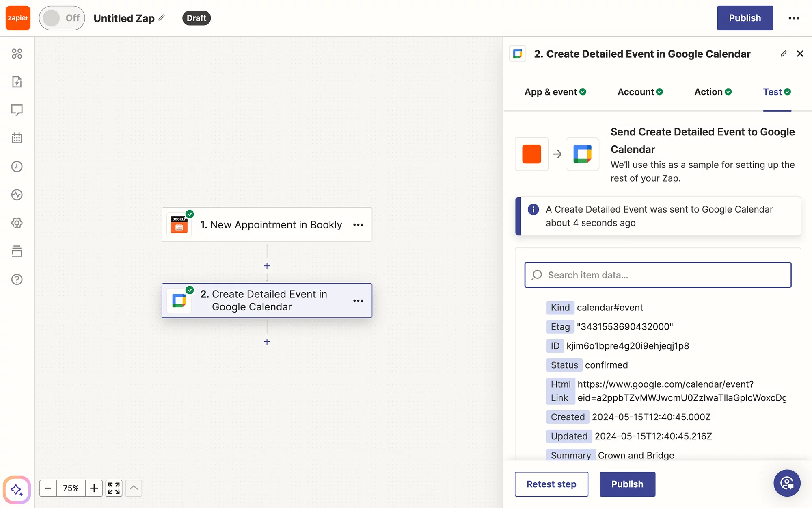Click the Google Calendar icon in panel header
The image size is (812, 508).
(x=518, y=54)
